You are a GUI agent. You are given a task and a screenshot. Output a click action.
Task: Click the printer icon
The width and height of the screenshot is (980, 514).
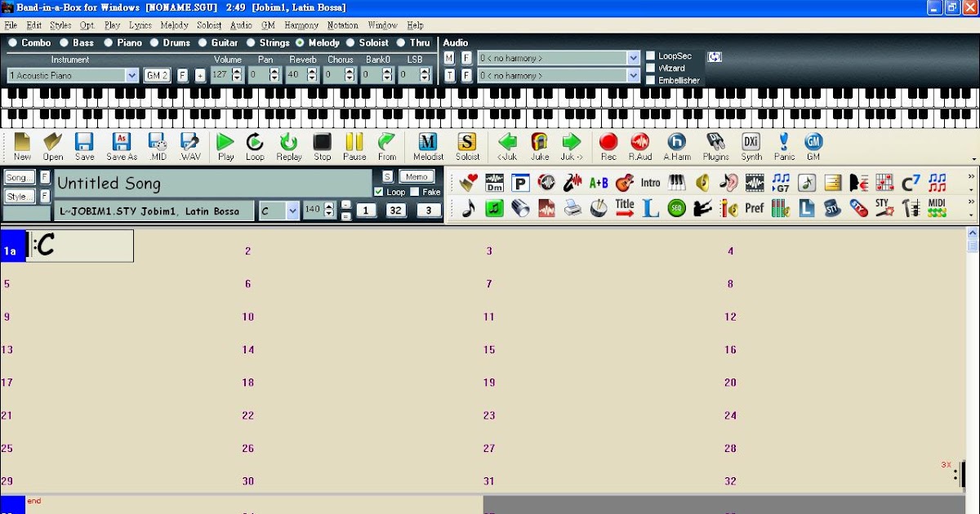[572, 208]
